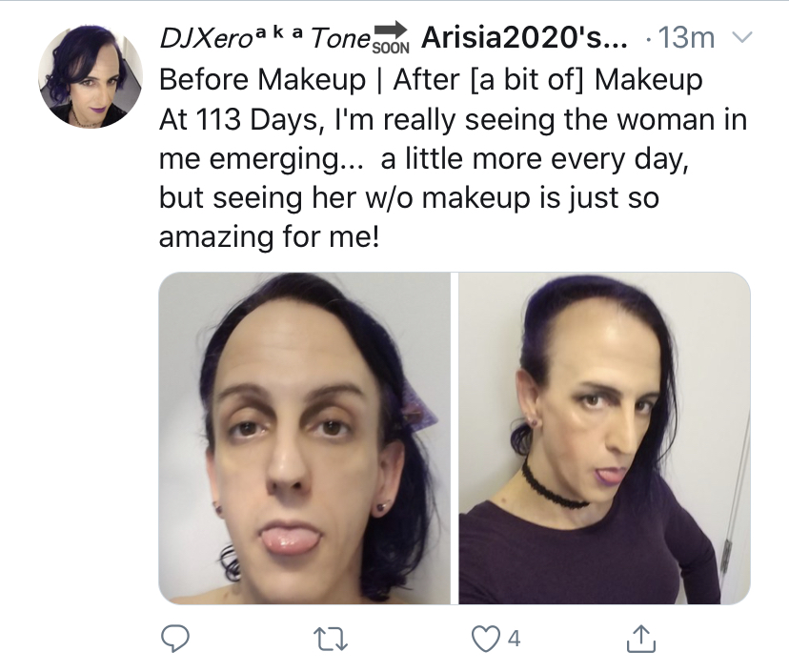
Task: Open the DJXero display name link
Action: tap(205, 38)
